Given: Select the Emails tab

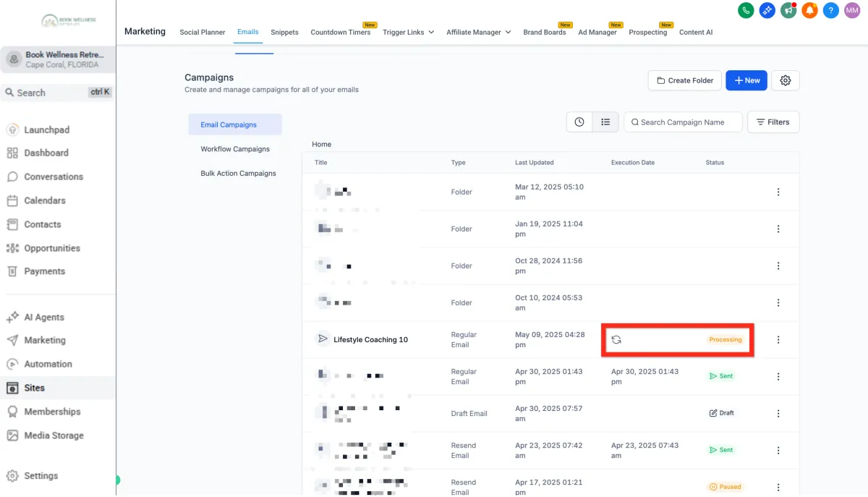Looking at the screenshot, I should coord(248,32).
